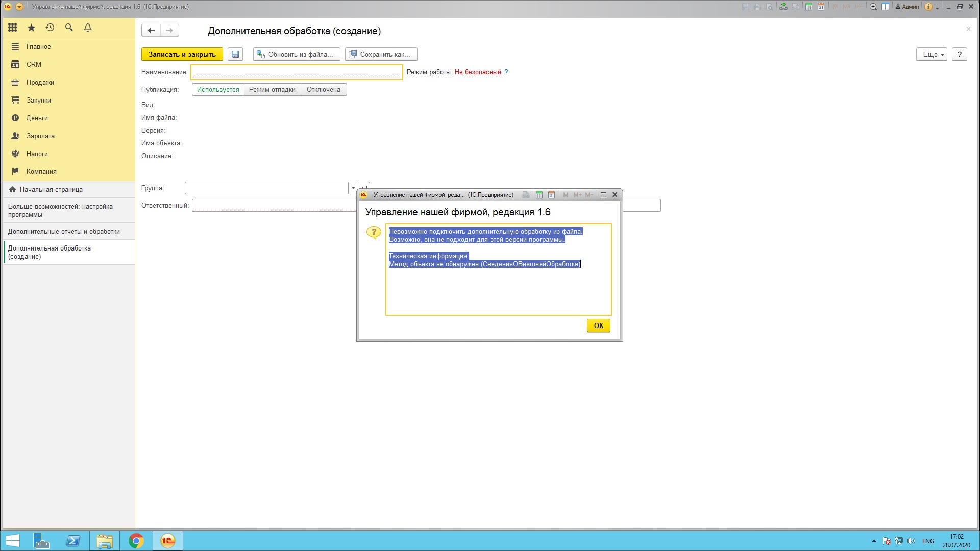The image size is (980, 551).
Task: Select Дополнительная обработка (создание) tab
Action: point(68,252)
